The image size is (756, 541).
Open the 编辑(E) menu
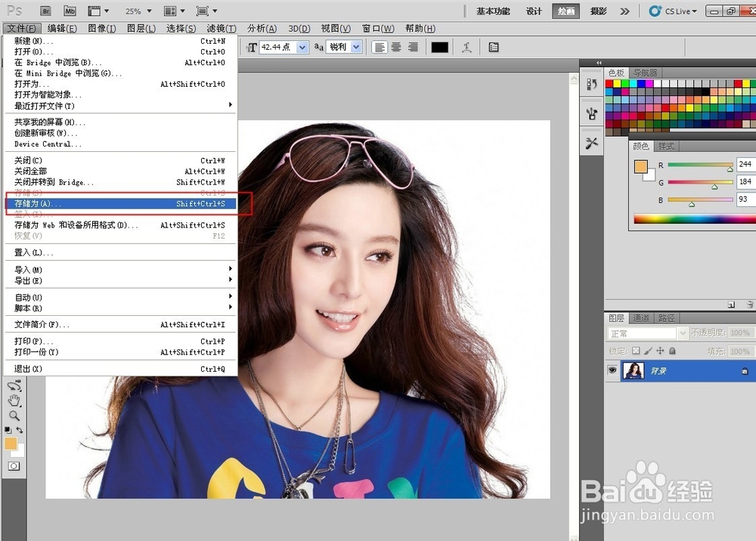click(62, 29)
